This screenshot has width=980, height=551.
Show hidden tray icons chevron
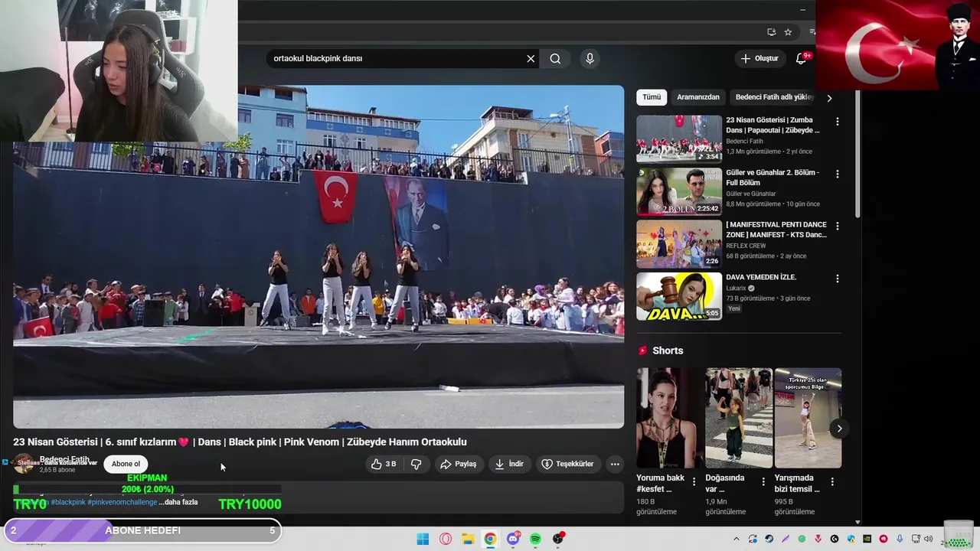point(737,539)
